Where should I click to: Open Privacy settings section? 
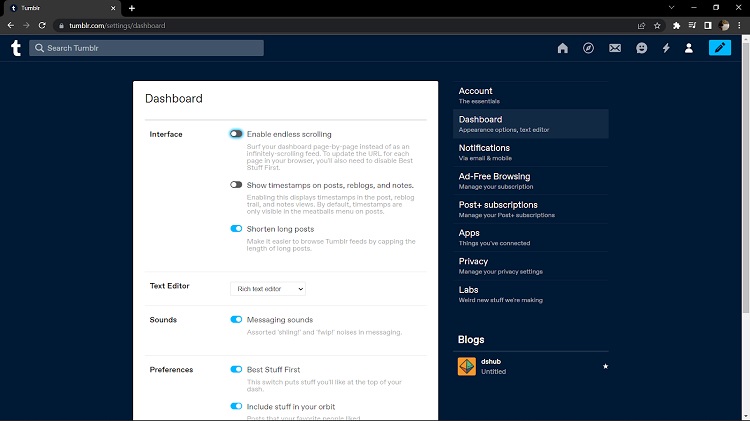(x=530, y=266)
